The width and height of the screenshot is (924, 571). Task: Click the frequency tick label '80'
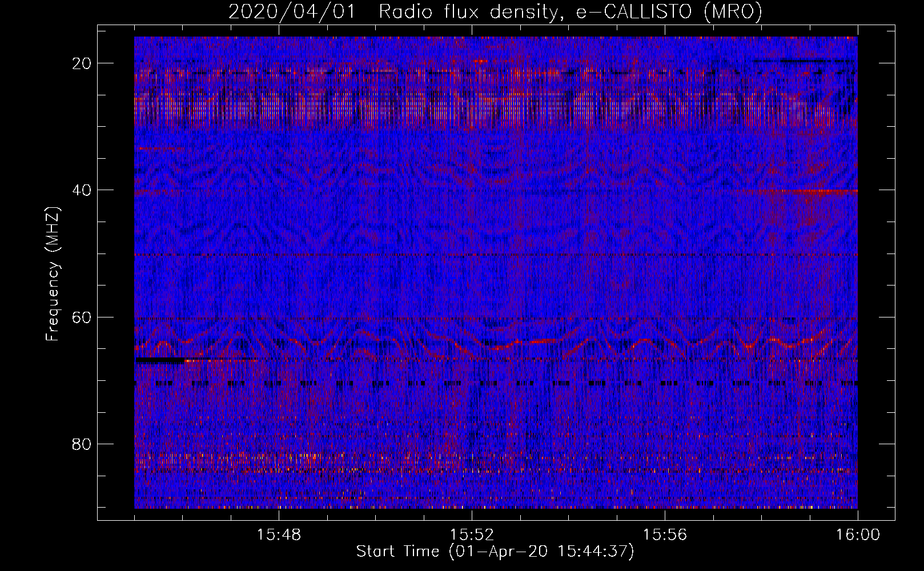click(82, 444)
